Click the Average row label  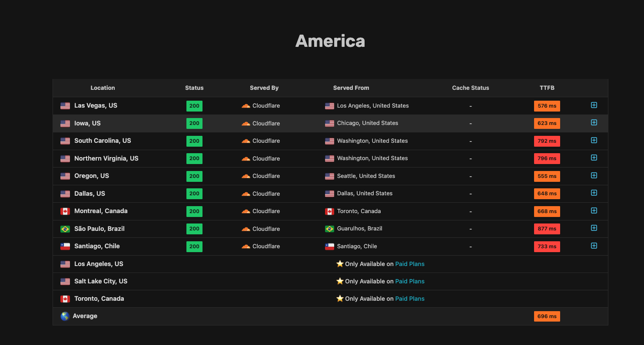pyautogui.click(x=85, y=316)
